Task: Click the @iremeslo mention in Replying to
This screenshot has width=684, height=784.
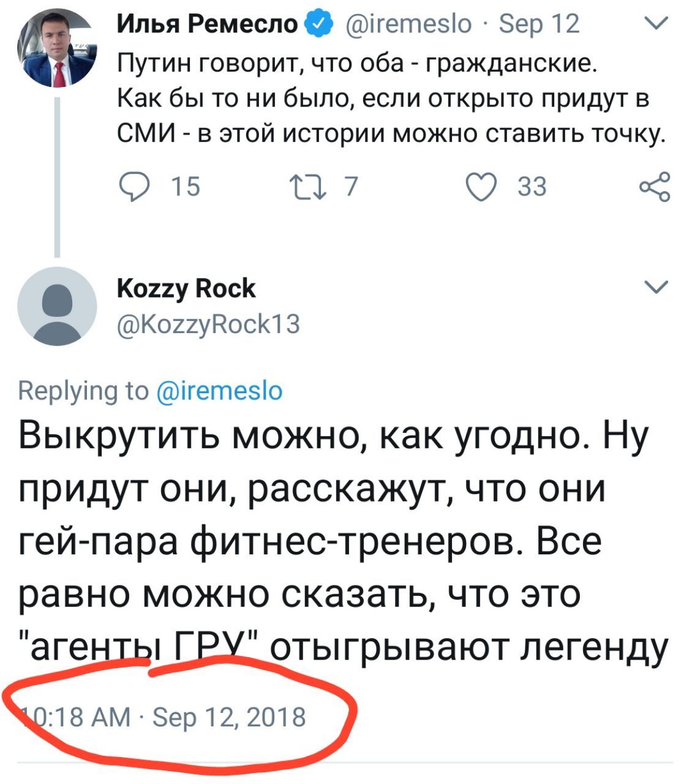Action: click(x=220, y=390)
